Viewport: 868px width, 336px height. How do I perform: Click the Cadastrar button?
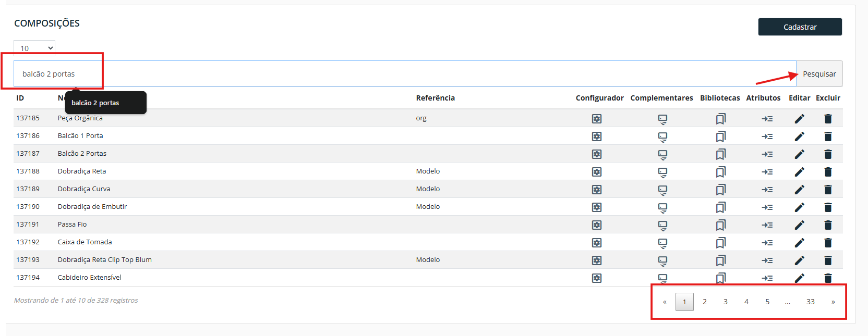tap(800, 27)
